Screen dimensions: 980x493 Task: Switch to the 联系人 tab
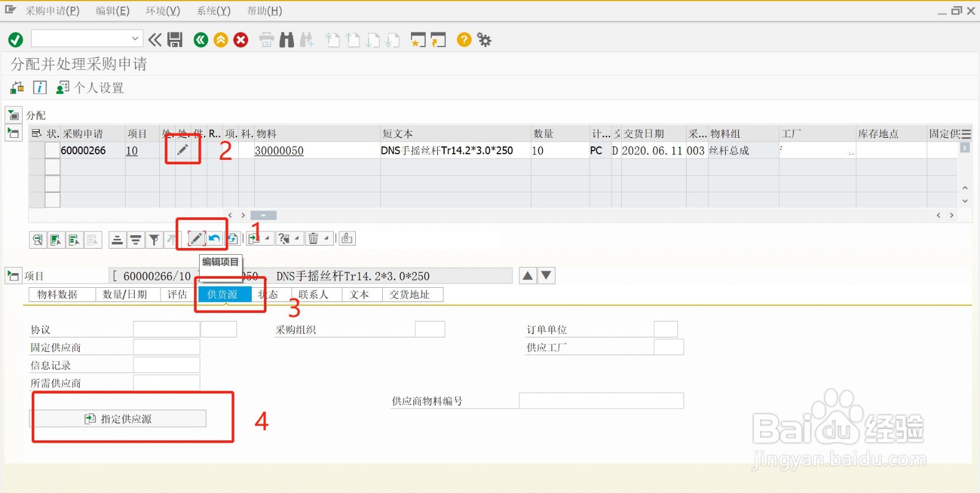pos(317,295)
